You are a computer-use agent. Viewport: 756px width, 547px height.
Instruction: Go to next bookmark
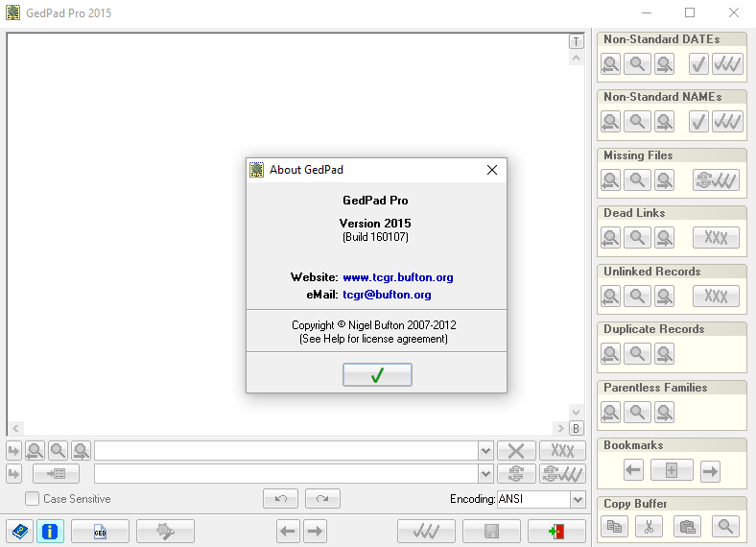pyautogui.click(x=710, y=470)
